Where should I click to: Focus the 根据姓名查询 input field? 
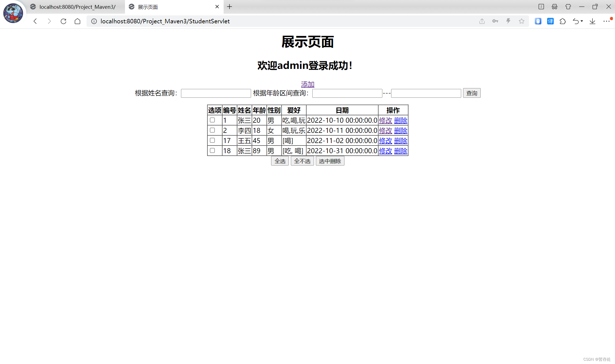click(x=216, y=93)
